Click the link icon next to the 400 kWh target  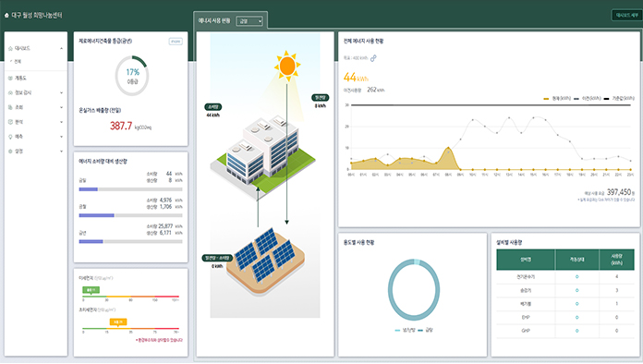[x=373, y=58]
